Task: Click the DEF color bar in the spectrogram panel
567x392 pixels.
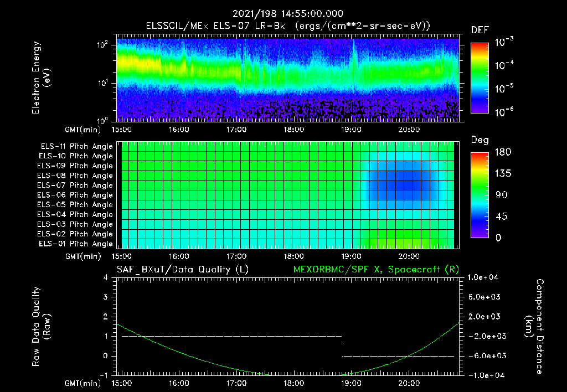Action: click(480, 78)
